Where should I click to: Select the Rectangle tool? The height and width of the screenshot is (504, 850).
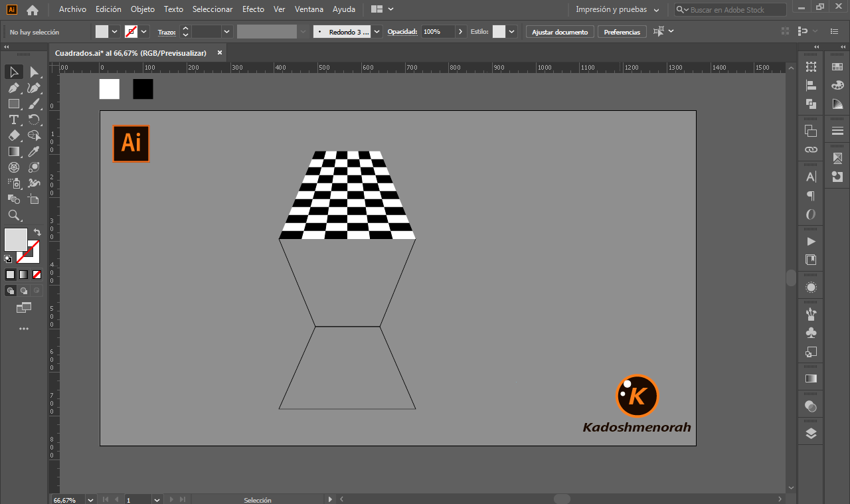pos(13,104)
